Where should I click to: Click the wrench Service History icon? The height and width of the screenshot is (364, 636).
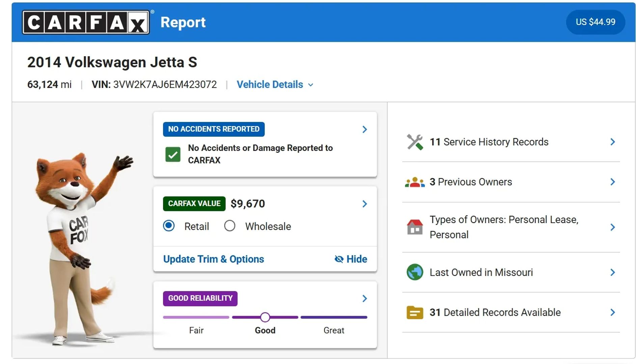[x=415, y=142]
